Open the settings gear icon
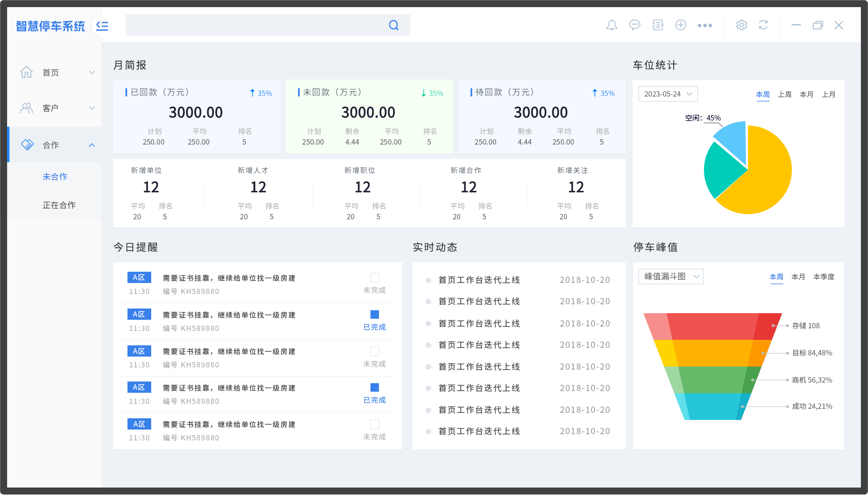 coord(741,25)
